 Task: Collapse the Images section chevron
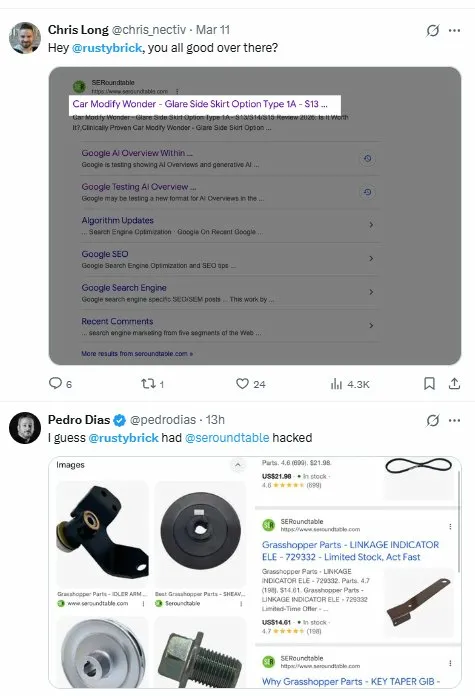point(238,465)
